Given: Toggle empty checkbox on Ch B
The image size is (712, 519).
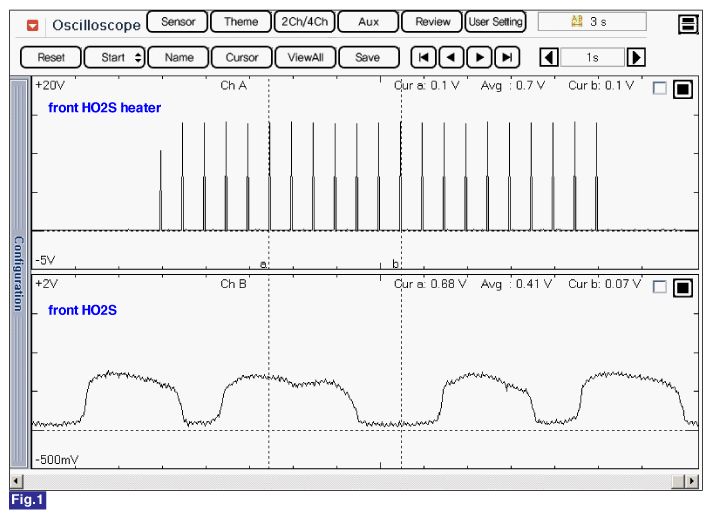Looking at the screenshot, I should [x=659, y=287].
